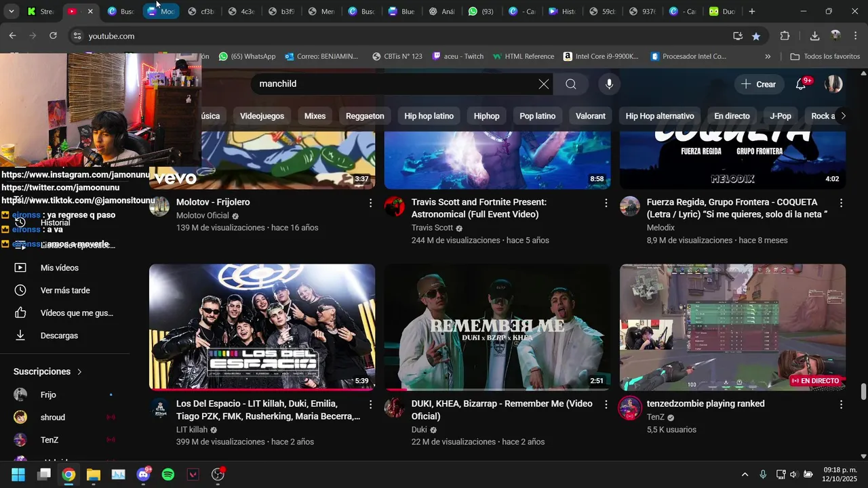Viewport: 868px width, 488px height.
Task: Open new Chrome tab with plus
Action: 751,12
